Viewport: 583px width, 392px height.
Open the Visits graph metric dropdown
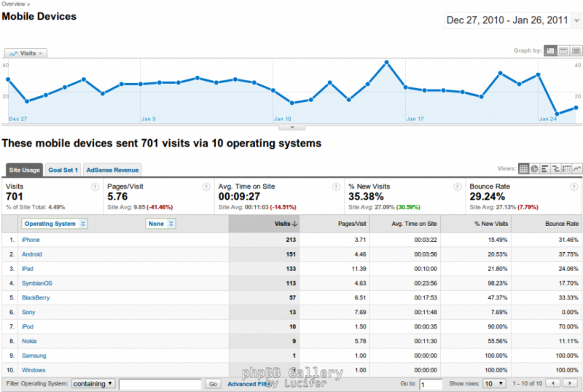[26, 54]
